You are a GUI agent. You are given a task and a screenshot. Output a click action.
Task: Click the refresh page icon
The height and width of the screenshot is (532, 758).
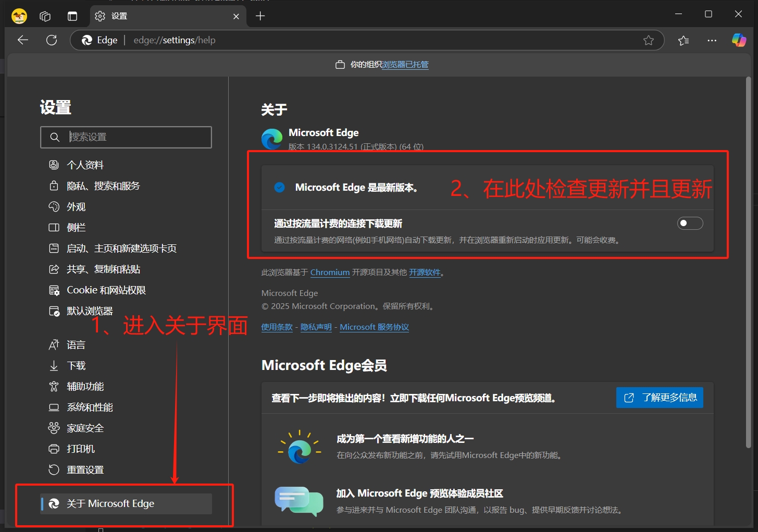point(52,40)
